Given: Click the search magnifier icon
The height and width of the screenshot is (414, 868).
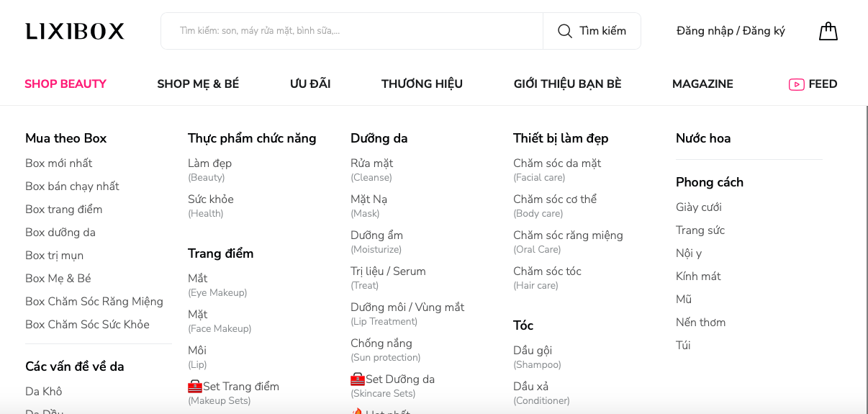Looking at the screenshot, I should click(565, 31).
